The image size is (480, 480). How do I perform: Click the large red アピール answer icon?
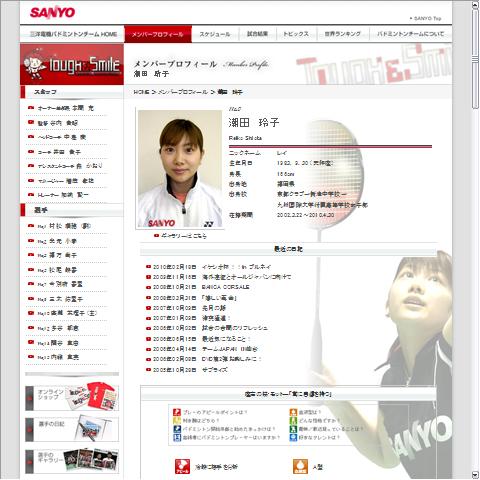click(x=182, y=466)
